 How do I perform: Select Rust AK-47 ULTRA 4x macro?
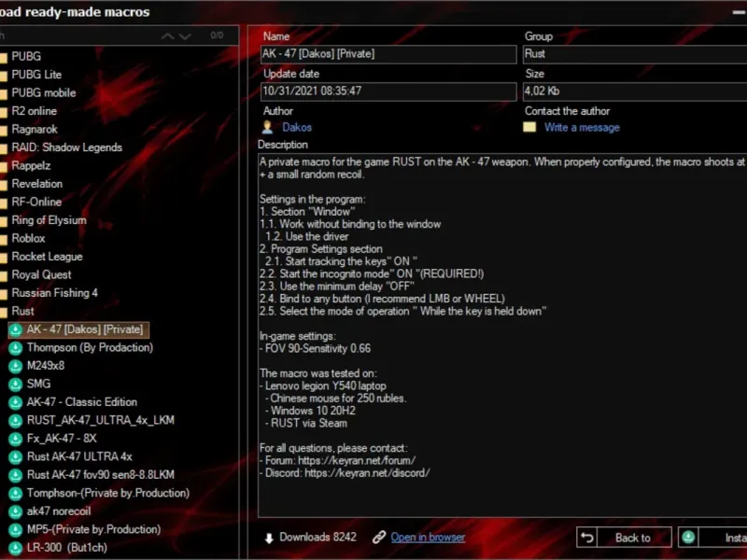click(79, 457)
